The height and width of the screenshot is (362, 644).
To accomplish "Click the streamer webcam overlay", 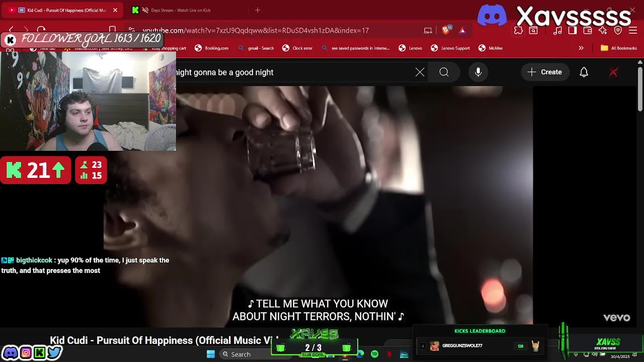I will (88, 101).
